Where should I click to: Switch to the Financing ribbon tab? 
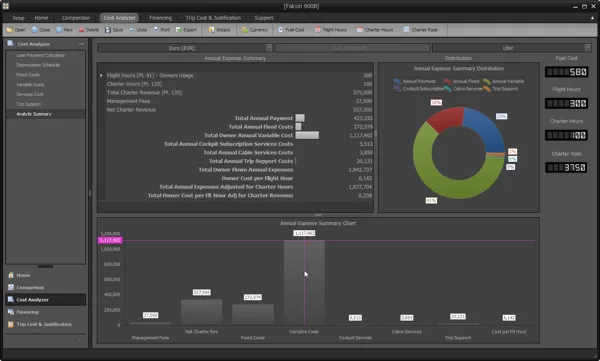[x=160, y=18]
